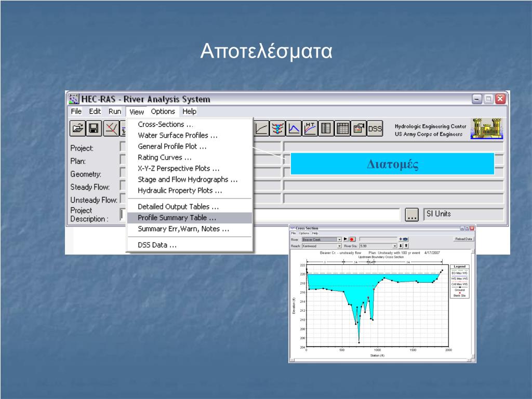Select General Profile Plot ... menu entry

click(x=190, y=146)
